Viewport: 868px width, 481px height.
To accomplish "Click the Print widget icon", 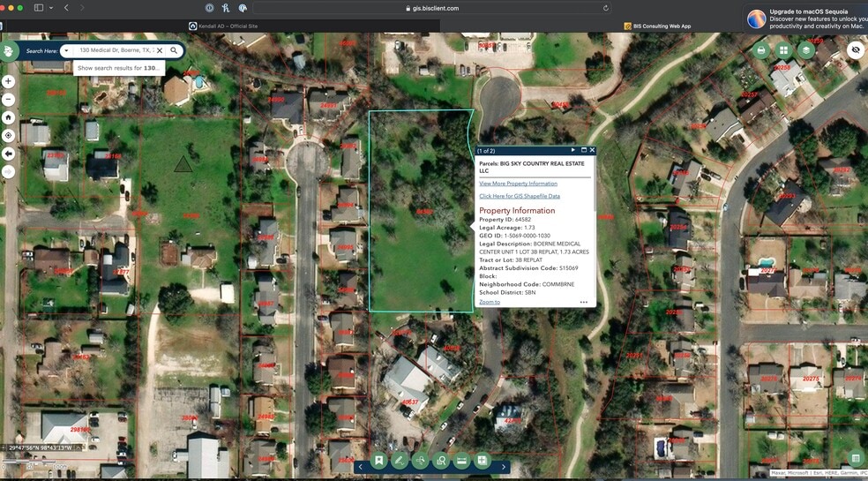I will point(761,50).
